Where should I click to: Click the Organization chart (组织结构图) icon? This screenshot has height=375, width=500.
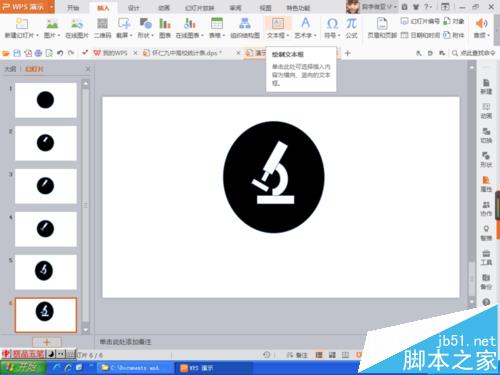(245, 28)
